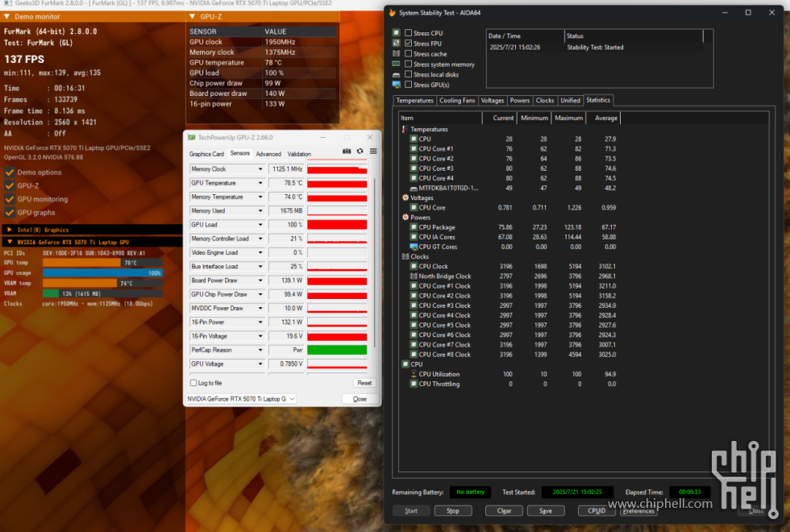Click the CPU category icon in Statistics
The image size is (790, 532).
[405, 364]
